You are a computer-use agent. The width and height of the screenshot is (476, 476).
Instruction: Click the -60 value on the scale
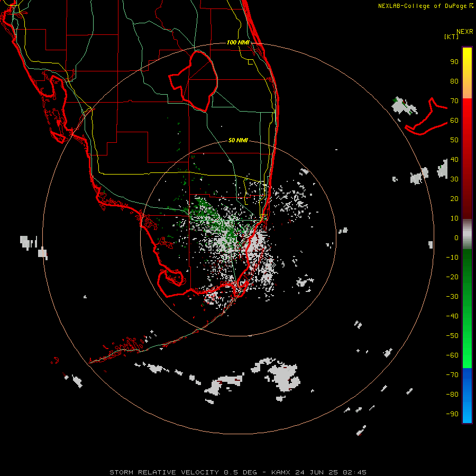452,355
